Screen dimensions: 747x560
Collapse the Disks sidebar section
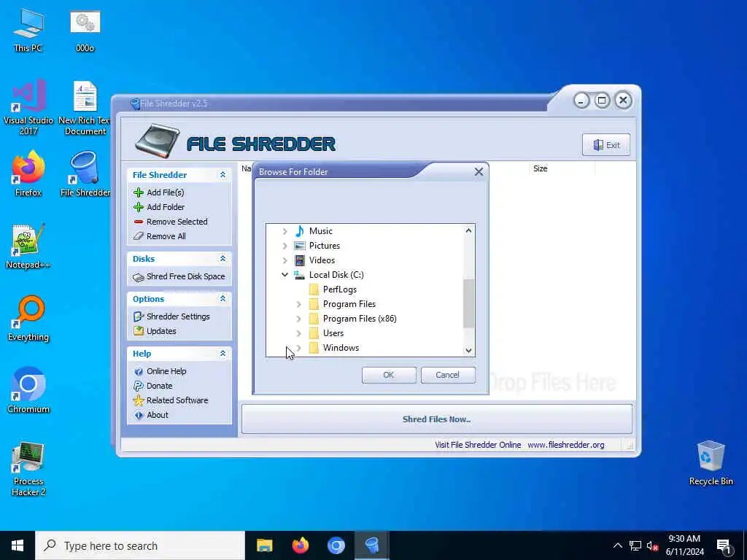pyautogui.click(x=222, y=259)
